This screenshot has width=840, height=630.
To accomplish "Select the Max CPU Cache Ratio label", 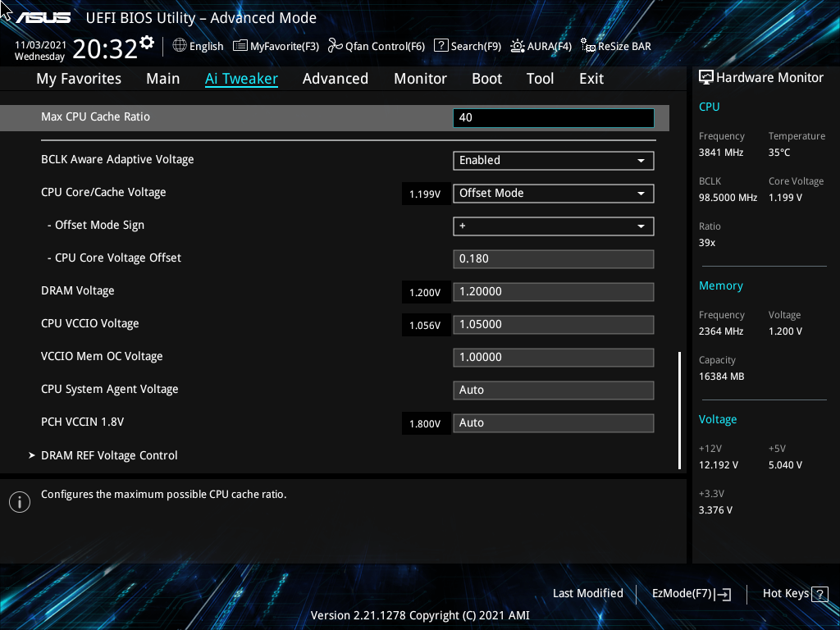I will click(x=95, y=116).
